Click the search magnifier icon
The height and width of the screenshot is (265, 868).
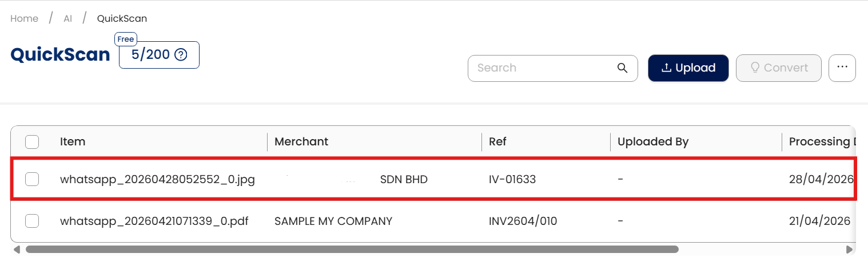(x=622, y=68)
